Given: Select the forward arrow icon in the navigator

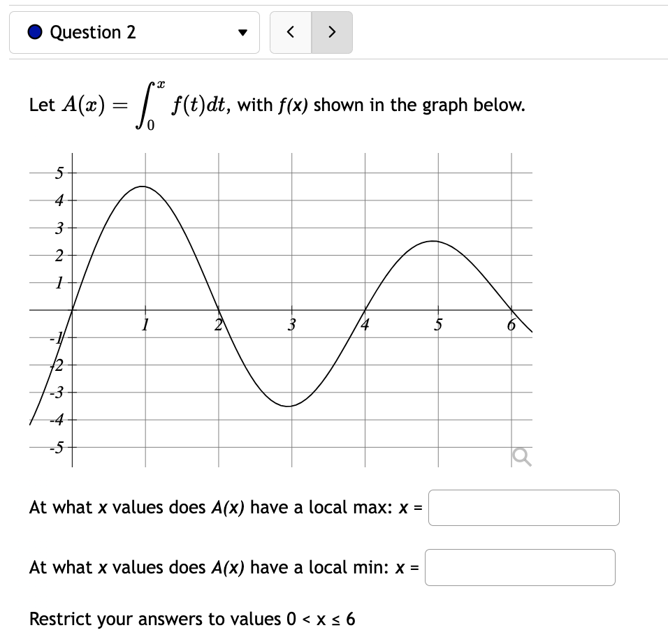Looking at the screenshot, I should pos(332,32).
